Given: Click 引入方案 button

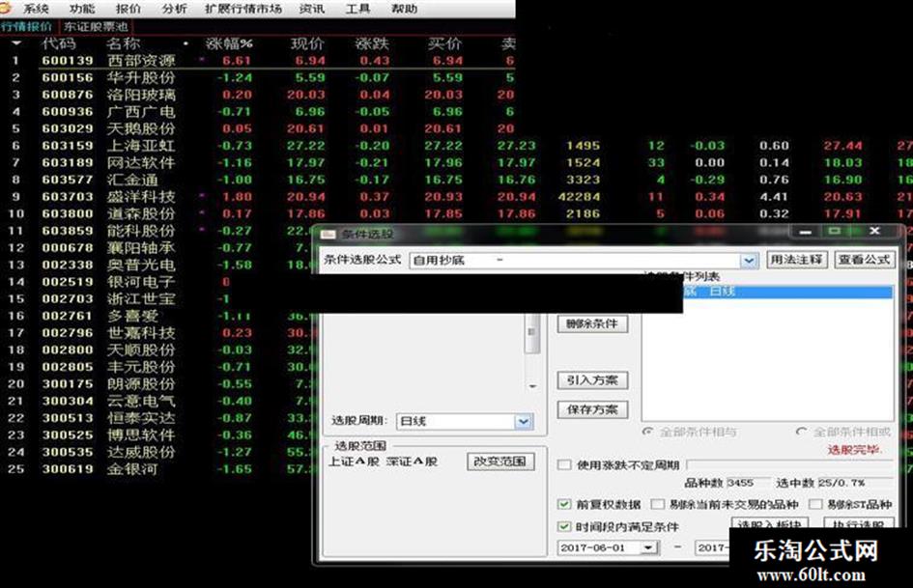Looking at the screenshot, I should (592, 380).
